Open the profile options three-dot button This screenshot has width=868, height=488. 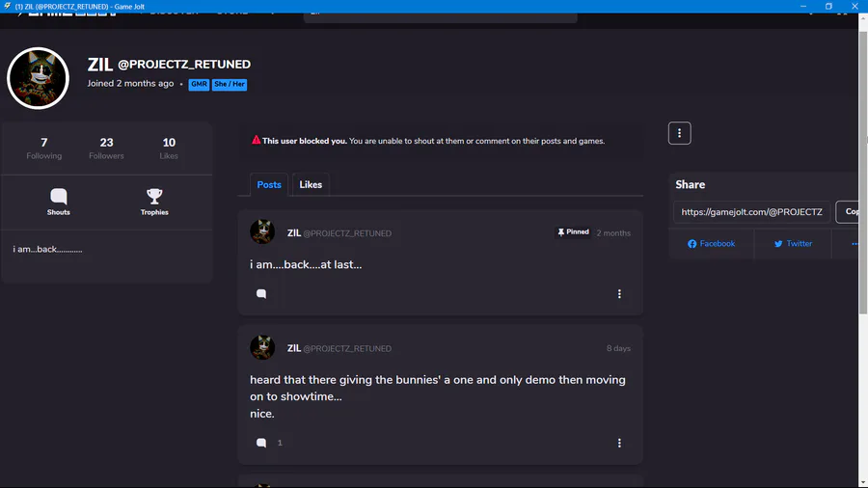pos(679,133)
